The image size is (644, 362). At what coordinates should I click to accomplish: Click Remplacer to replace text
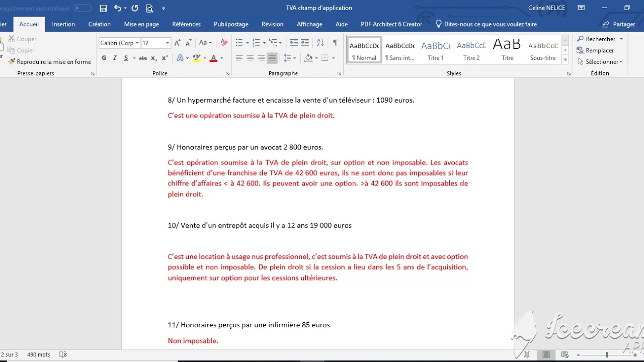click(596, 50)
